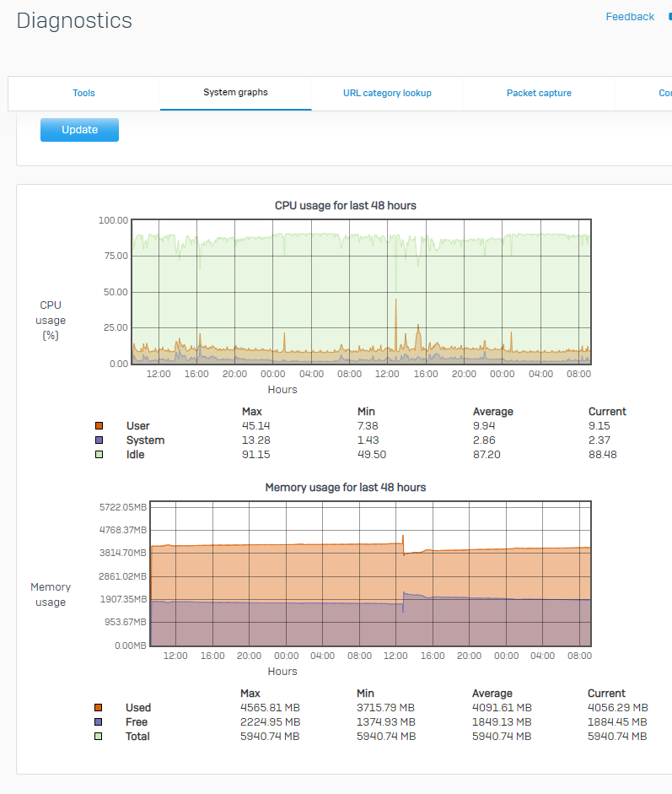
Task: Click the User legend label
Action: coord(137,426)
